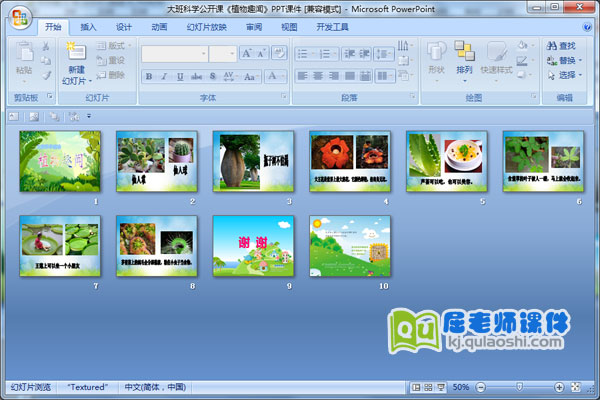The image size is (600, 400).
Task: Open the Columns dropdown
Action: pyautogui.click(x=384, y=76)
